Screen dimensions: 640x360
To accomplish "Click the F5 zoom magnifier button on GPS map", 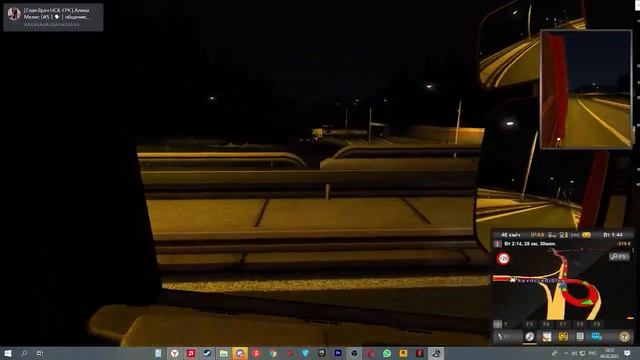I will coord(619,256).
